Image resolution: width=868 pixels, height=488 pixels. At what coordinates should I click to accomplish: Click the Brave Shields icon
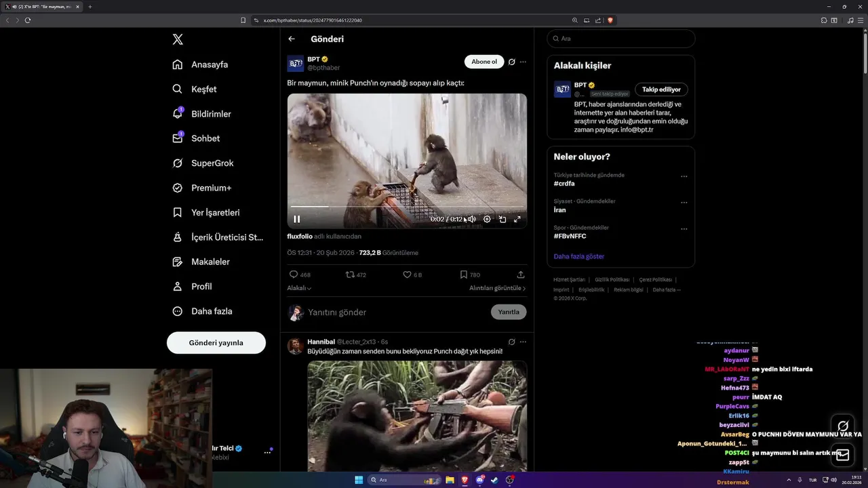pos(610,20)
